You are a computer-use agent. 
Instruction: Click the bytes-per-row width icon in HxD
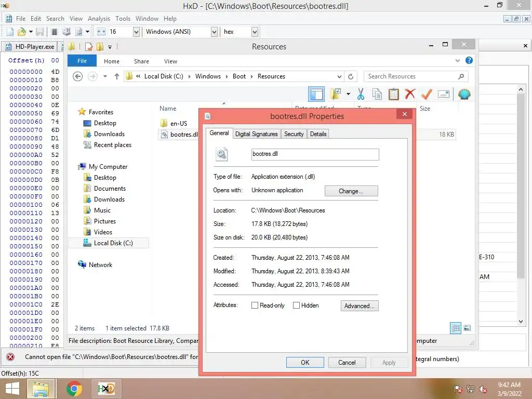tap(101, 32)
